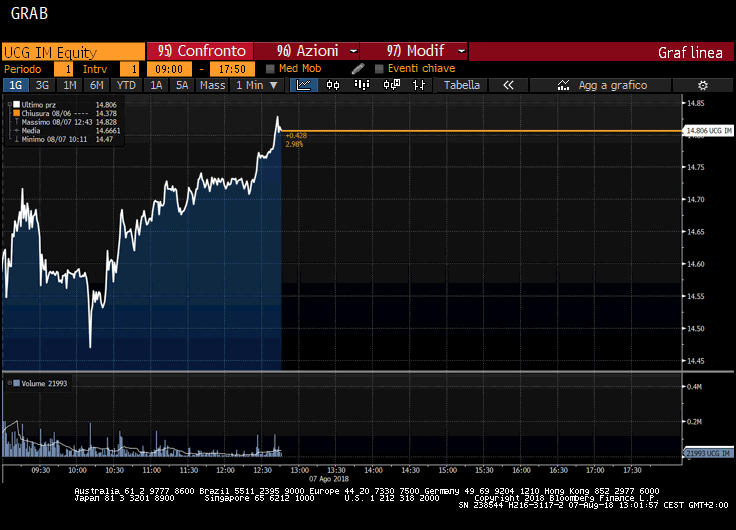
Task: Click the white Ultimo prz legend swatch
Action: [16, 105]
